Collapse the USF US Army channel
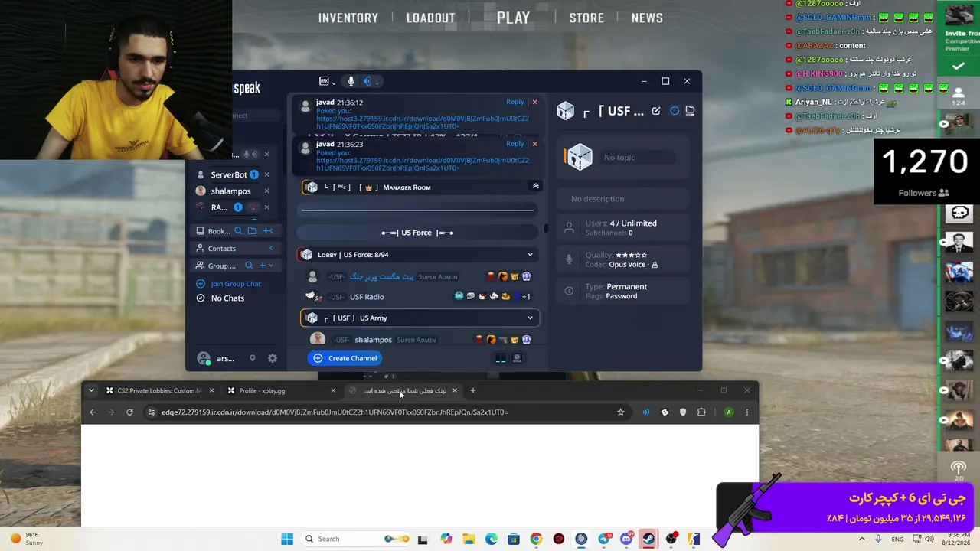This screenshot has height=551, width=980. (x=530, y=318)
